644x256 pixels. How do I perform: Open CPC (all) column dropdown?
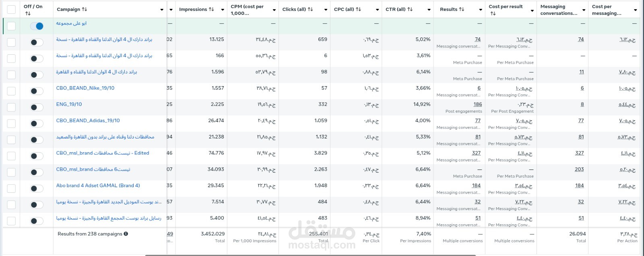click(378, 10)
